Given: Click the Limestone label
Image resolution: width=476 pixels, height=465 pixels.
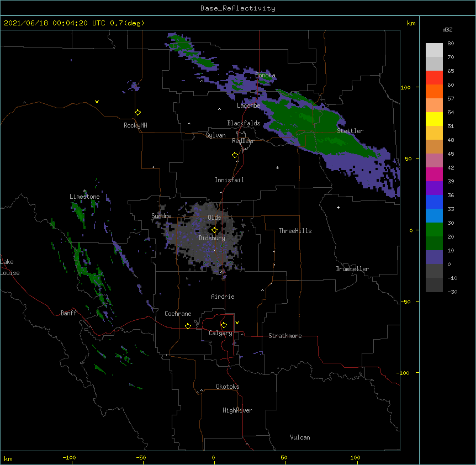Looking at the screenshot, I should tap(84, 197).
